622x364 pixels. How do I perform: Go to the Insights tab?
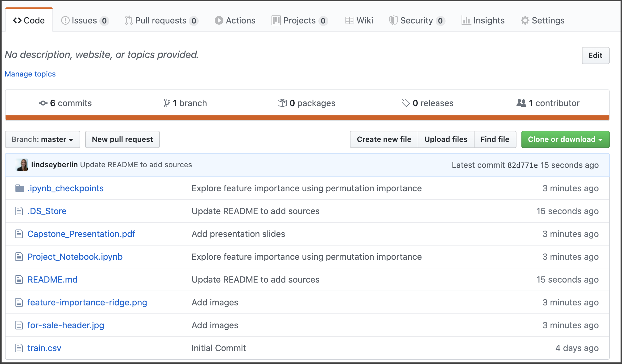tap(483, 20)
